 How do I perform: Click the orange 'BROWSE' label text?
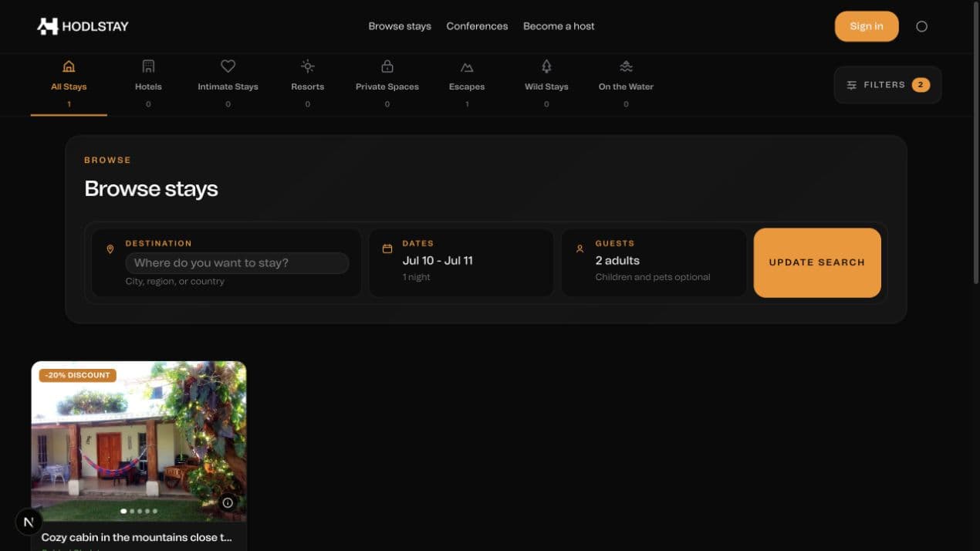click(x=107, y=160)
